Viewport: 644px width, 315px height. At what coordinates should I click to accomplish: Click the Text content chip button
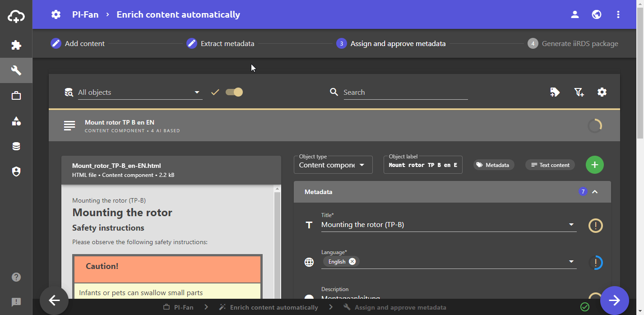pyautogui.click(x=550, y=165)
